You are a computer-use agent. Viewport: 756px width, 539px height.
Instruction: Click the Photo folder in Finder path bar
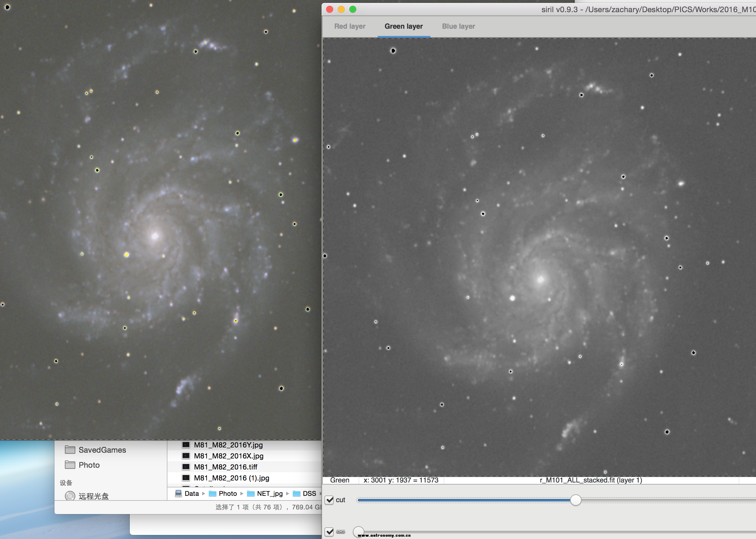[x=222, y=494]
